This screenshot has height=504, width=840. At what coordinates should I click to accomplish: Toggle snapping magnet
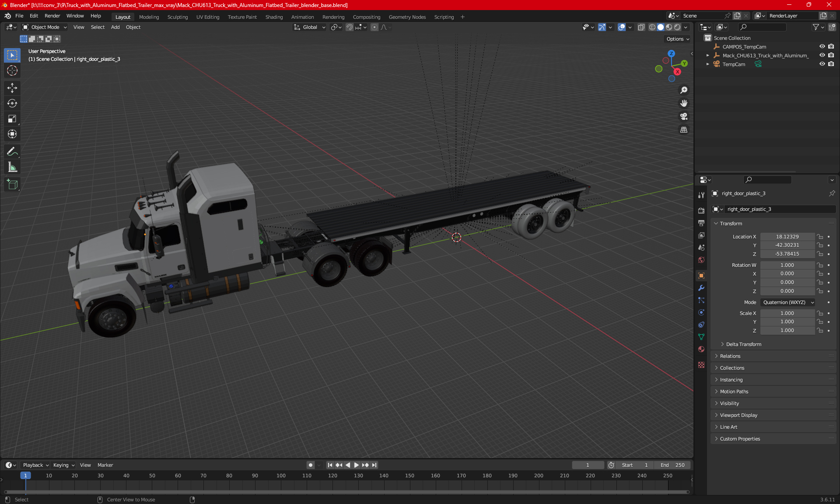click(349, 27)
